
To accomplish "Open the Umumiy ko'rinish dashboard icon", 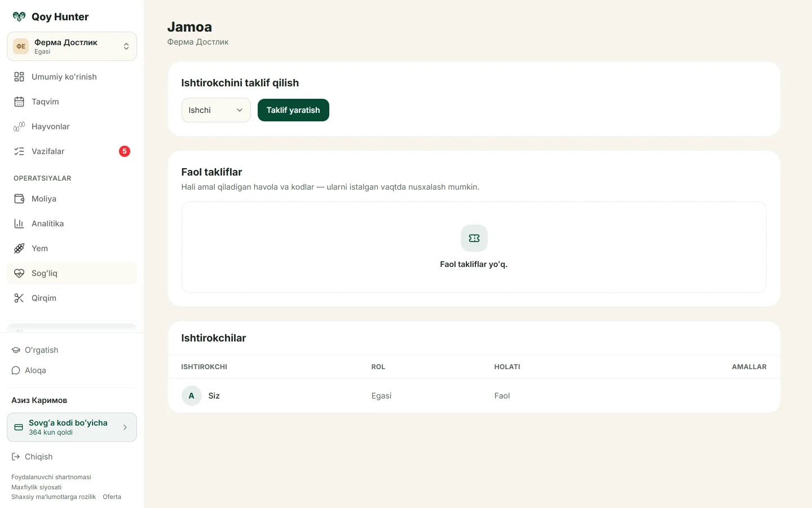I will tap(19, 77).
